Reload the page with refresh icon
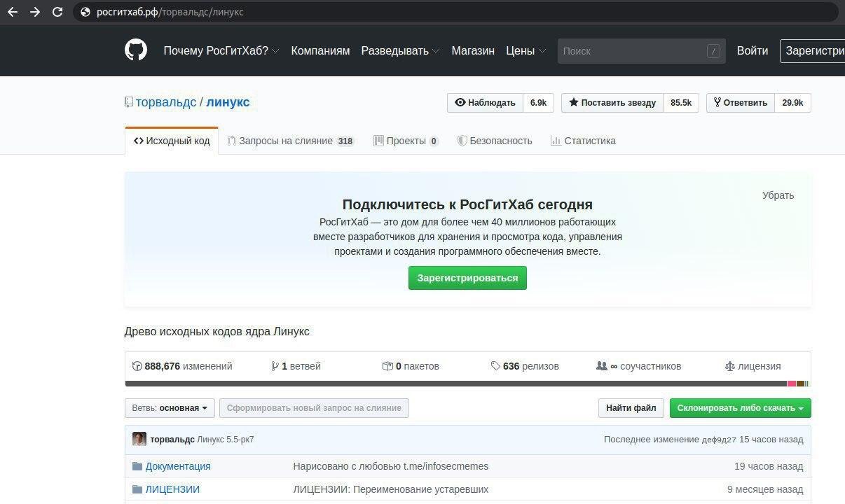 57,12
